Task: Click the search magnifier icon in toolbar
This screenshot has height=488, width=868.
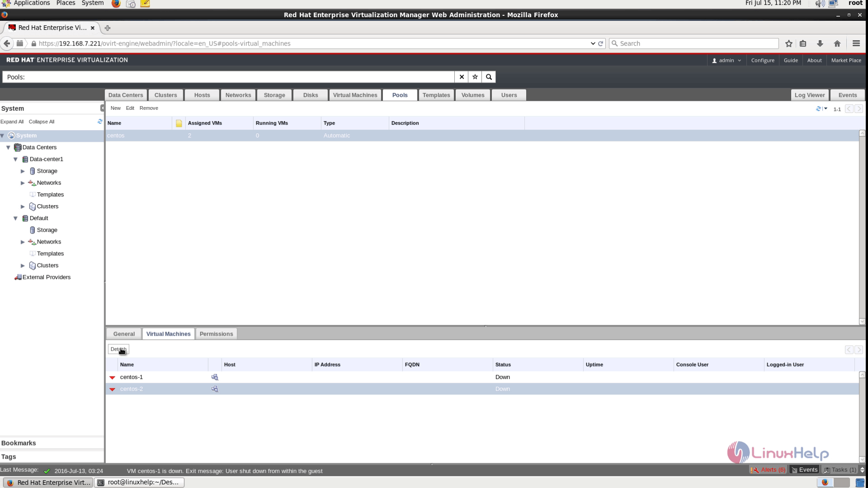Action: [x=489, y=77]
